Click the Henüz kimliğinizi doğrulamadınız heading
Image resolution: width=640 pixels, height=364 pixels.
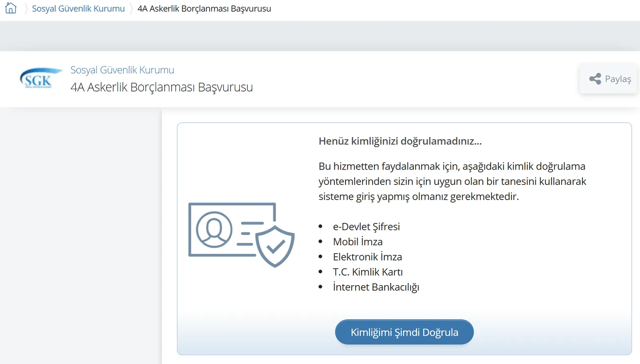[x=400, y=141]
